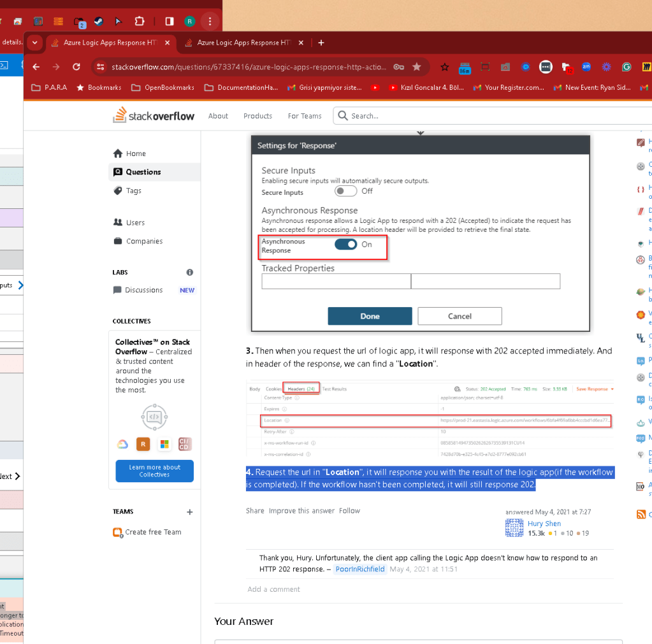Click the RSS feed icon on right edge

641,514
